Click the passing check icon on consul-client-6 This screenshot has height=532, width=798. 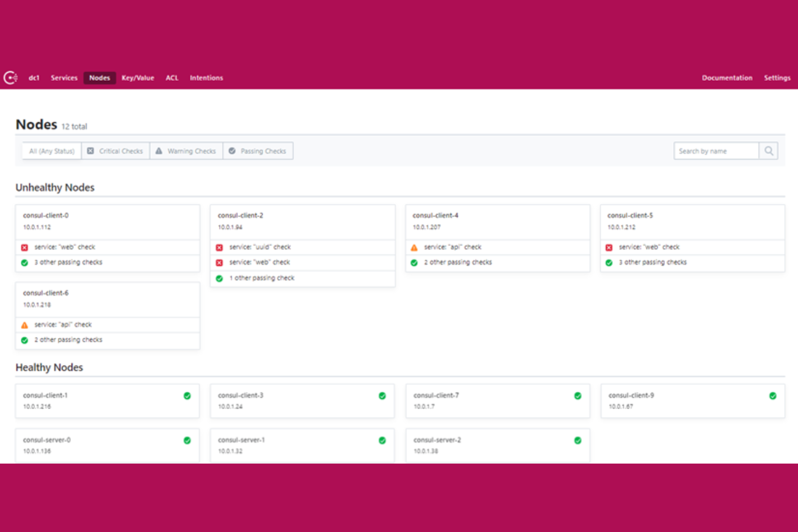pos(24,340)
